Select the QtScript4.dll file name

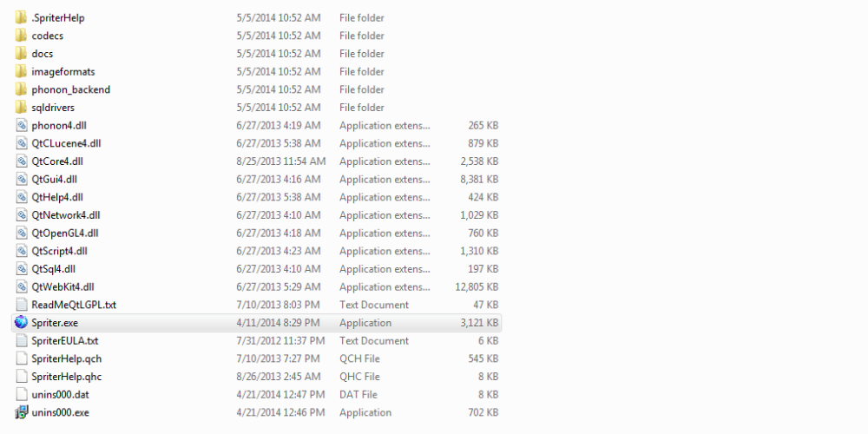(60, 251)
